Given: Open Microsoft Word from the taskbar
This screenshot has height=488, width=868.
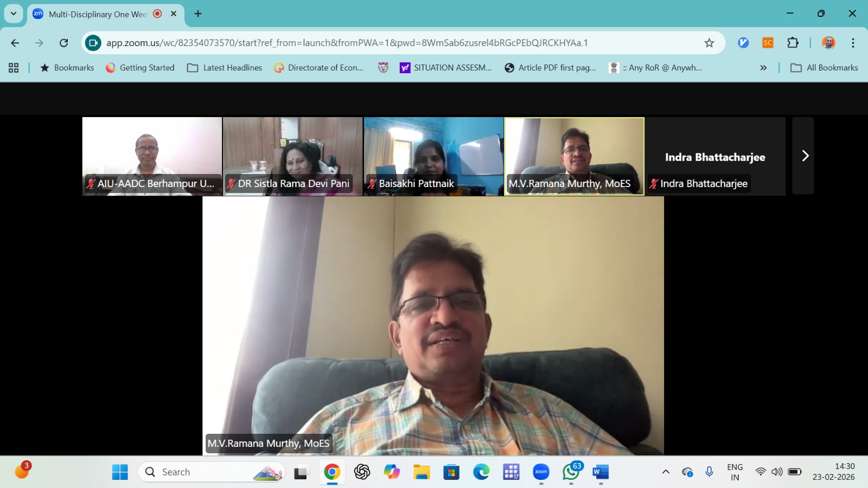Looking at the screenshot, I should pos(601,472).
